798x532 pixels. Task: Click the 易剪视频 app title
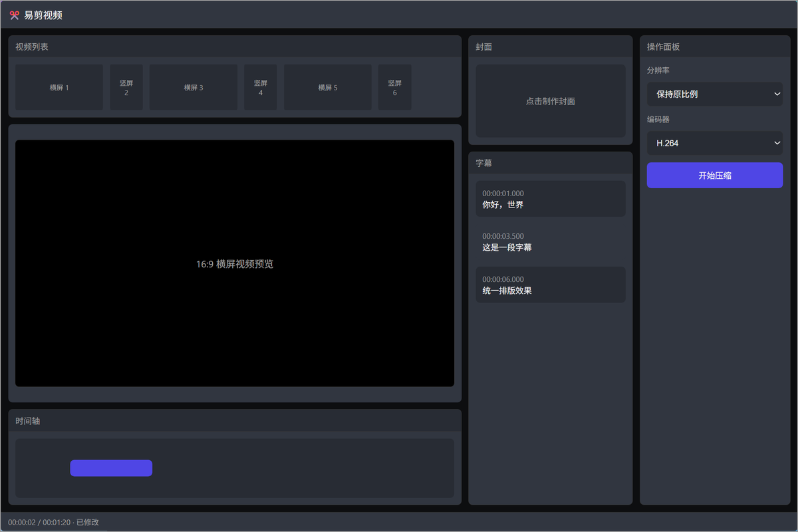43,15
